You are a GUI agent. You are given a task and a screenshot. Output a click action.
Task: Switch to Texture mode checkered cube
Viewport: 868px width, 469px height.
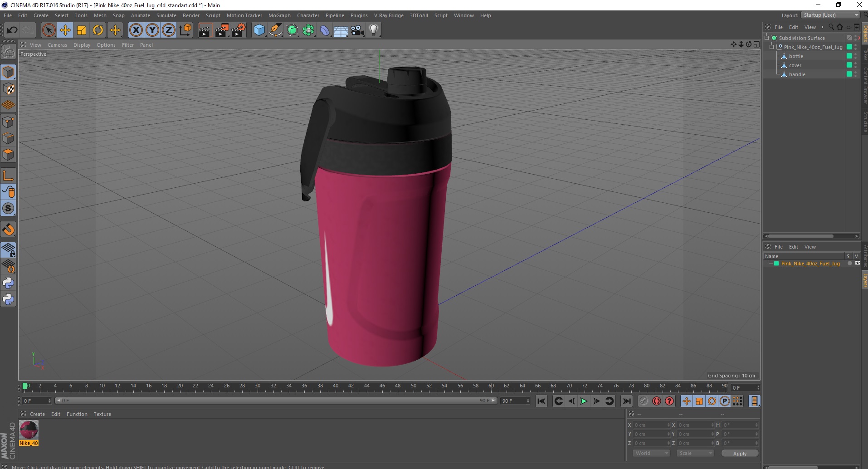[x=8, y=89]
